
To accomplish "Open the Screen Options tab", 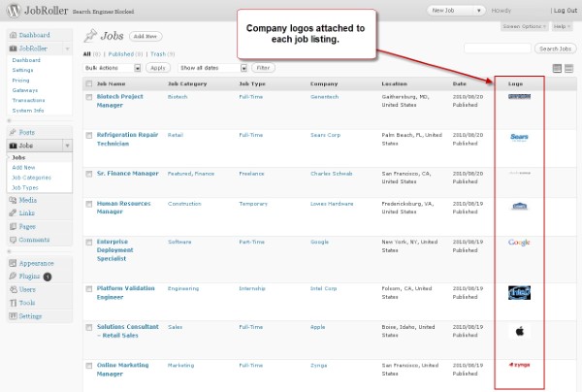I will coord(523,26).
